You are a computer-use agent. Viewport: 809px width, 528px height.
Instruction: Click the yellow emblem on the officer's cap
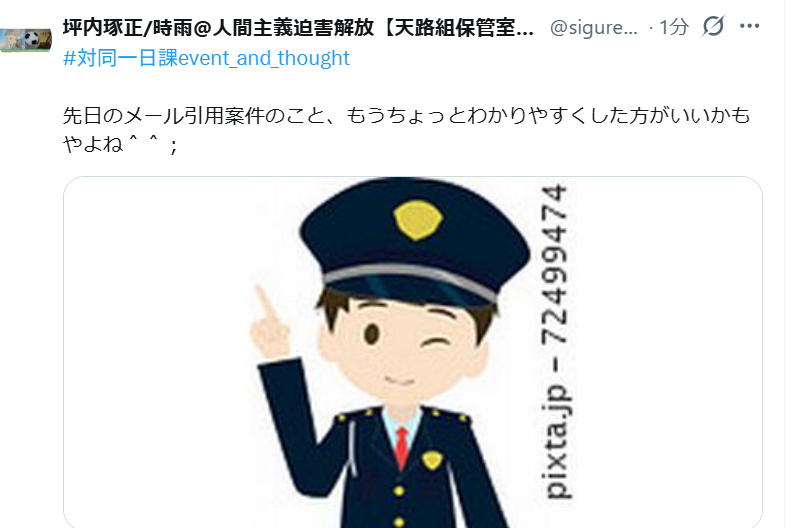tap(417, 220)
